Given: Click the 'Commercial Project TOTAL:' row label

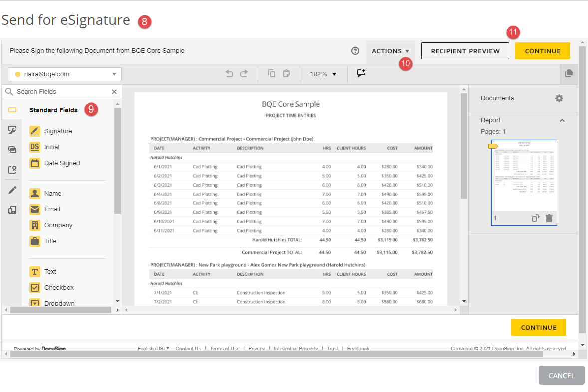Looking at the screenshot, I should (272, 252).
